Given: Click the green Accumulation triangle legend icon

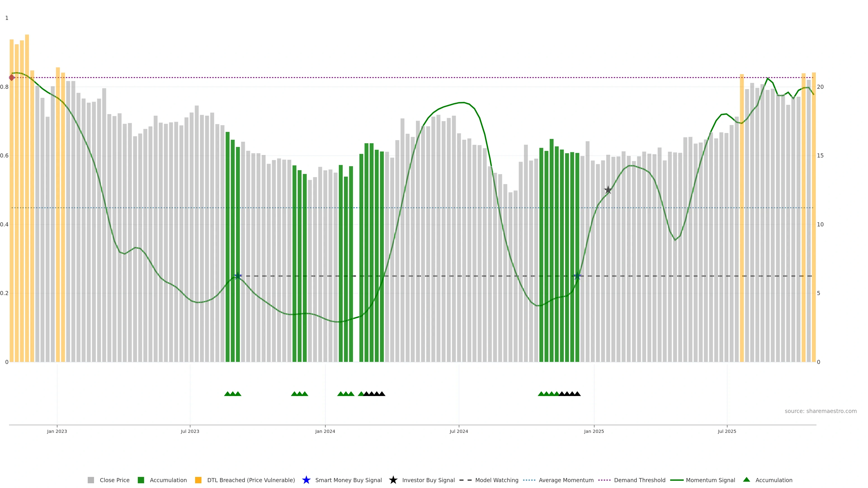Looking at the screenshot, I should pyautogui.click(x=746, y=480).
